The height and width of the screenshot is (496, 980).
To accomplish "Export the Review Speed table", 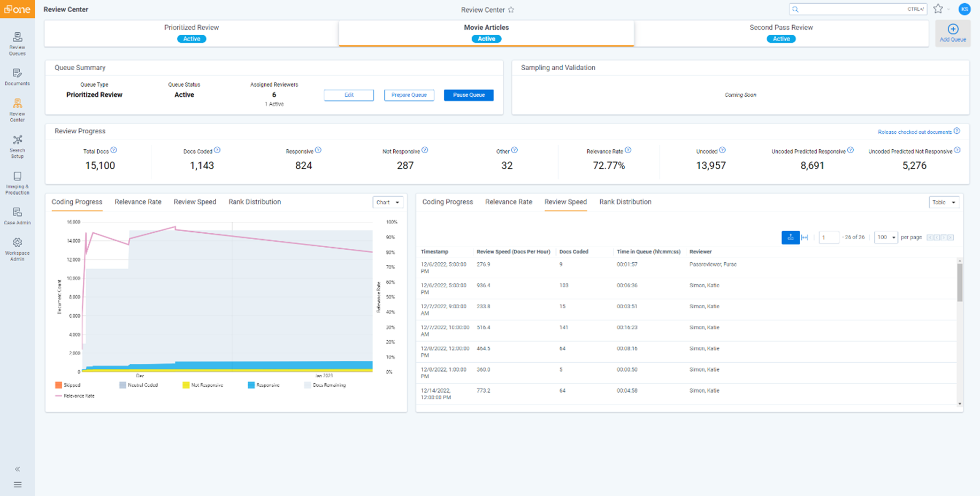I will (x=791, y=237).
